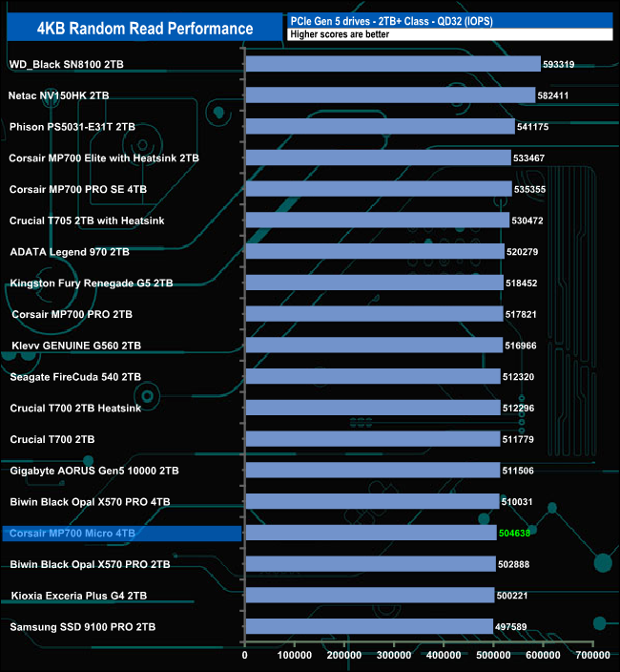Click the value 512296
The width and height of the screenshot is (620, 672).
(x=518, y=409)
